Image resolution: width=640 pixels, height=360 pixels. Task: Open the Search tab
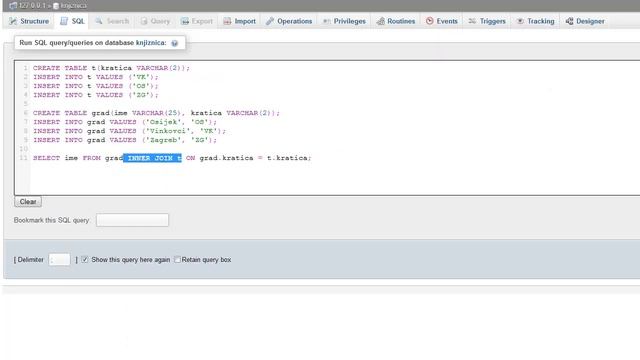point(112,21)
